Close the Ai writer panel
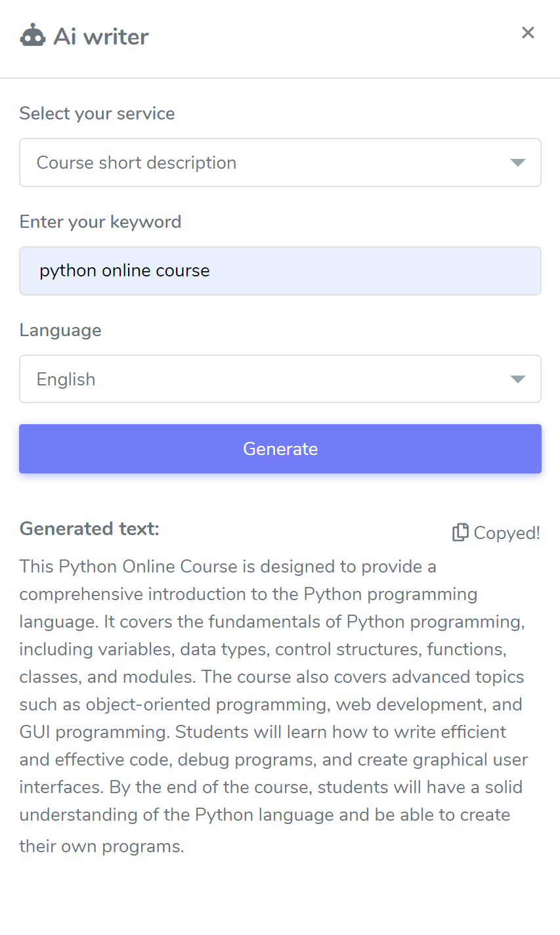Screen dimensions: 560x935 click(528, 33)
